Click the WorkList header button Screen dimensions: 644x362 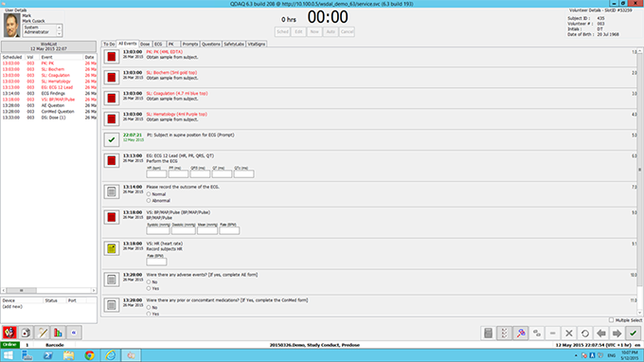tap(48, 46)
